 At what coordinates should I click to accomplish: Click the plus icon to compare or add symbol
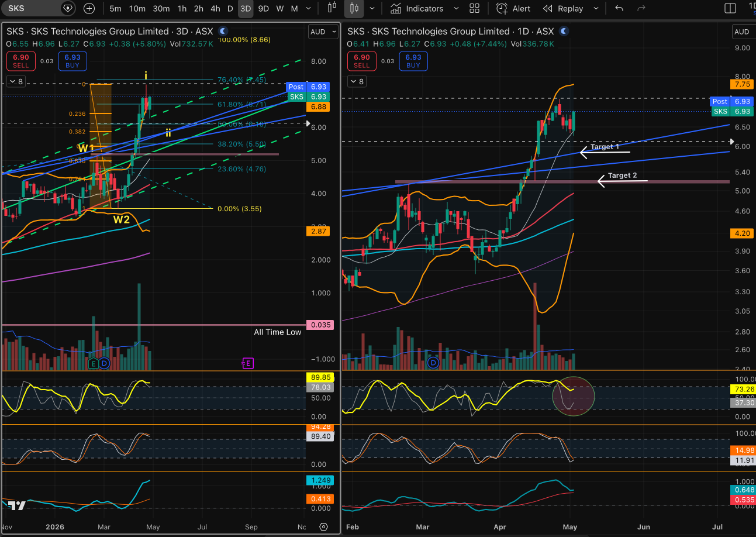pos(89,8)
